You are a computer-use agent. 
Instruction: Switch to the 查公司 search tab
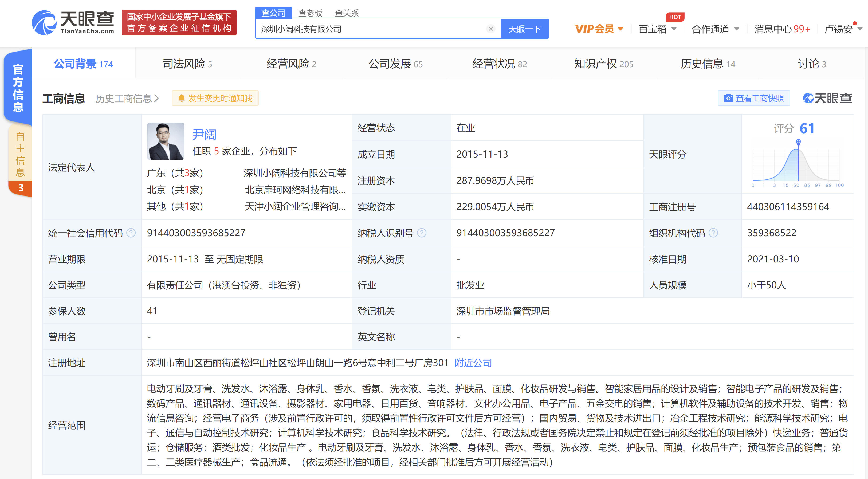pos(274,13)
